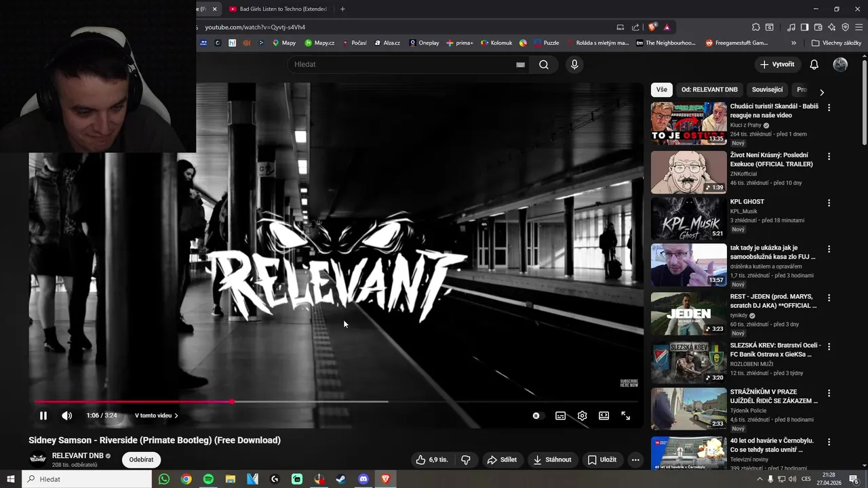Select the 'Související' filter chip

coord(767,89)
